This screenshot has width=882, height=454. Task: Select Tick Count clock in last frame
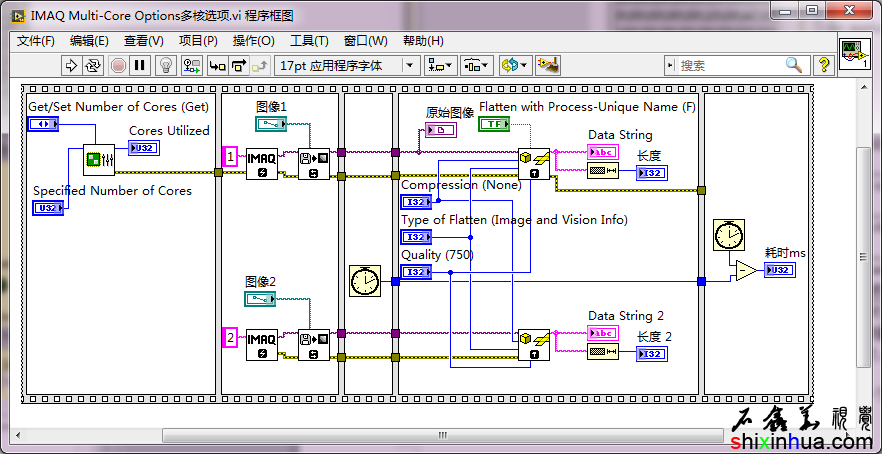[x=729, y=235]
